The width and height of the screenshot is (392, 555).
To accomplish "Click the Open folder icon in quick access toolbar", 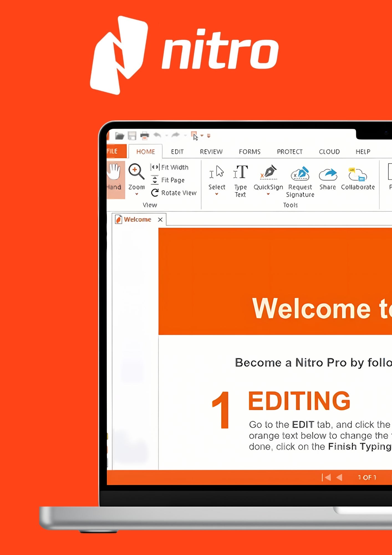I will pos(119,136).
